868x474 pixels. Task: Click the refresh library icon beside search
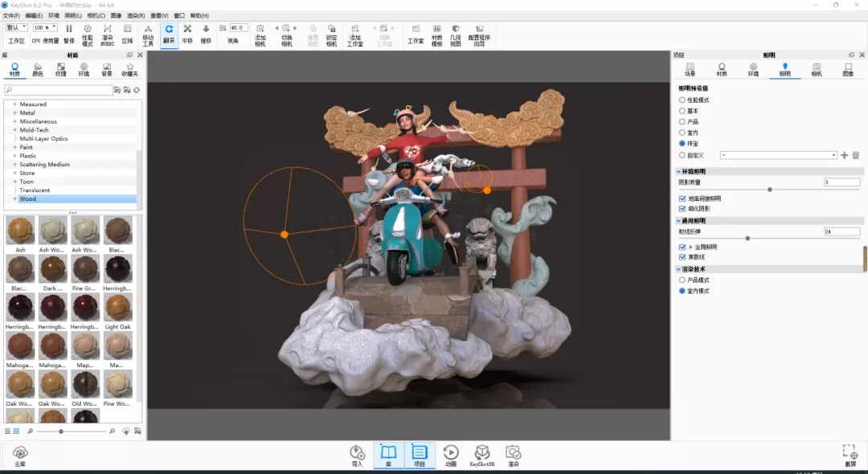tap(136, 90)
